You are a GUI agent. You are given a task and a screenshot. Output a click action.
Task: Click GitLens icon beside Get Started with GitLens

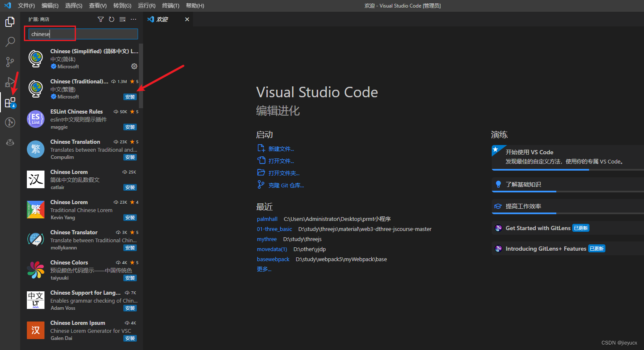click(x=498, y=228)
